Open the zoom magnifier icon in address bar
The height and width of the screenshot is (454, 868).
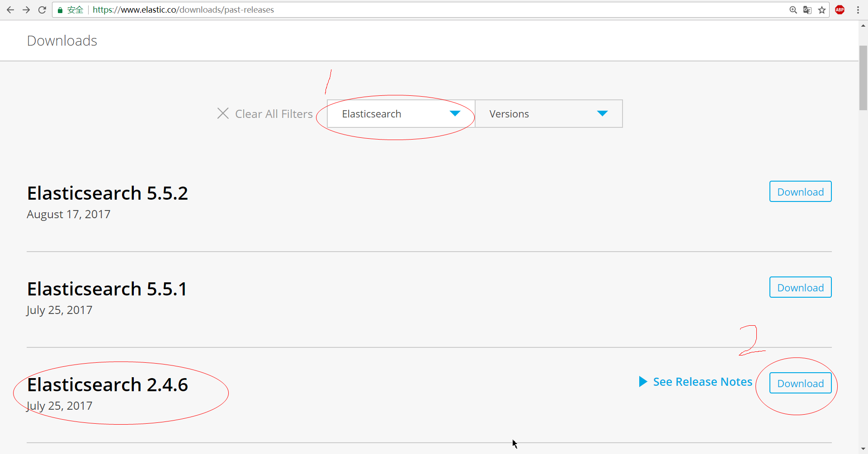click(x=793, y=10)
